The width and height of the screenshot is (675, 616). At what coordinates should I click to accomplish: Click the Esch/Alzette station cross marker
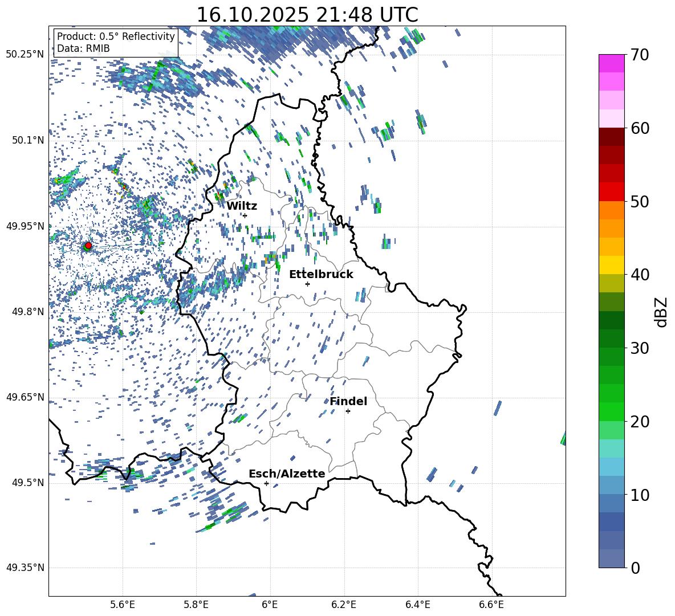pyautogui.click(x=266, y=483)
